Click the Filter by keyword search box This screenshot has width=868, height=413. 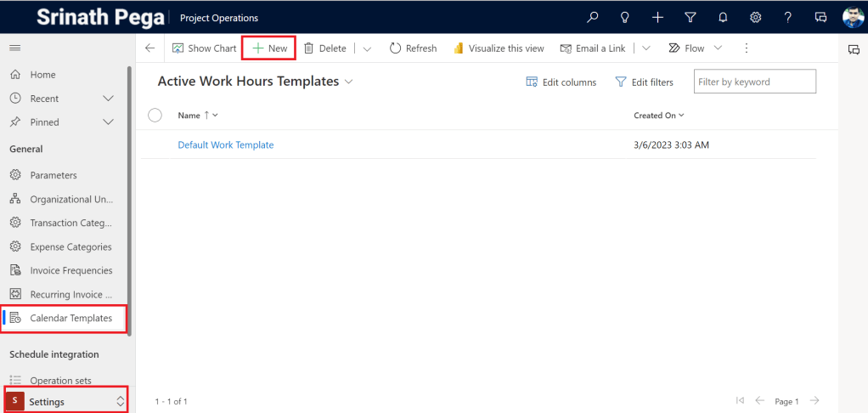pyautogui.click(x=754, y=82)
